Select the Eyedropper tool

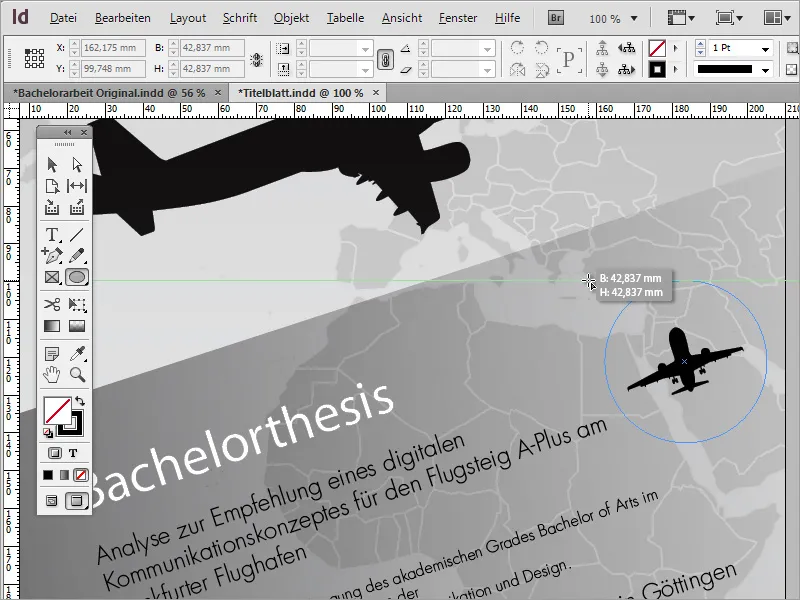tap(78, 353)
